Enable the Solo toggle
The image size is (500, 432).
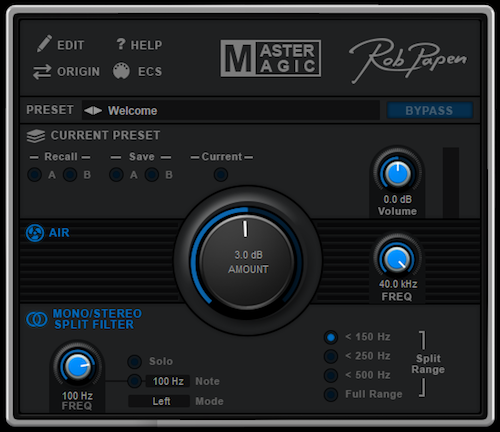(x=135, y=362)
